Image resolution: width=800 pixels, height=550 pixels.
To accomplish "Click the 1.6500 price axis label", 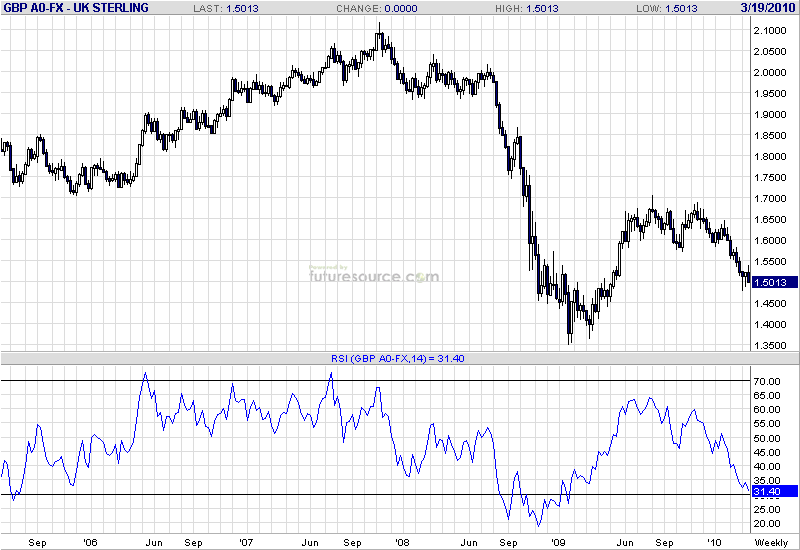I will tap(770, 219).
